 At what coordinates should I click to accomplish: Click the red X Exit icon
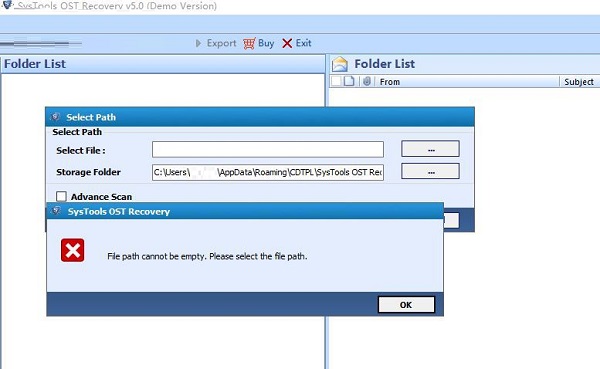pyautogui.click(x=287, y=43)
